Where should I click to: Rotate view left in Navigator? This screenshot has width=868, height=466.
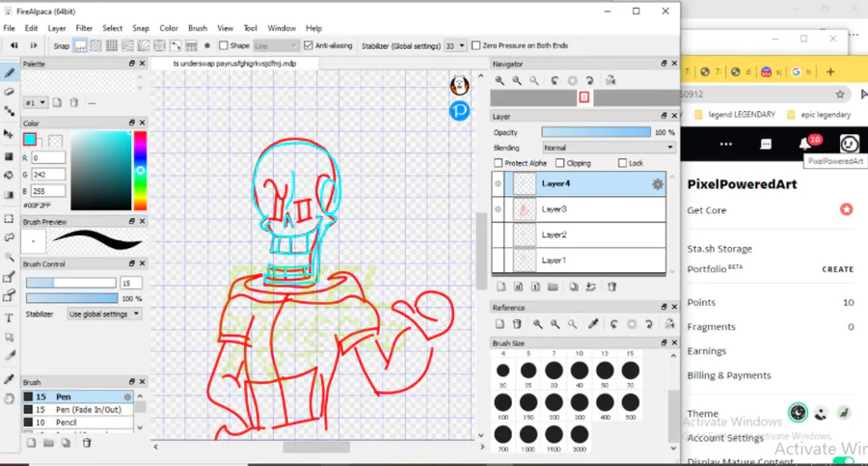pyautogui.click(x=555, y=80)
